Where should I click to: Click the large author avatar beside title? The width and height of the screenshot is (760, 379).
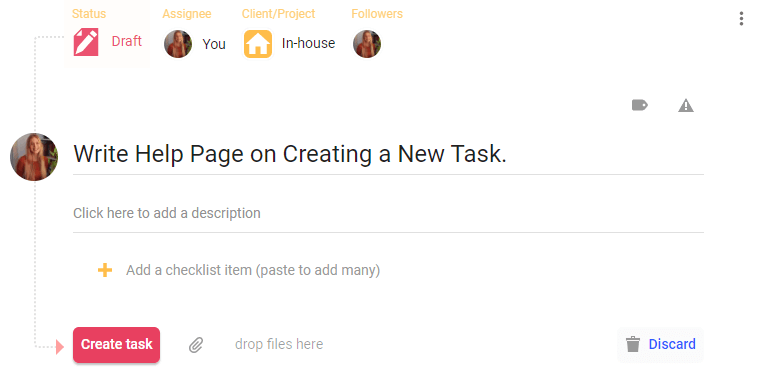click(34, 157)
